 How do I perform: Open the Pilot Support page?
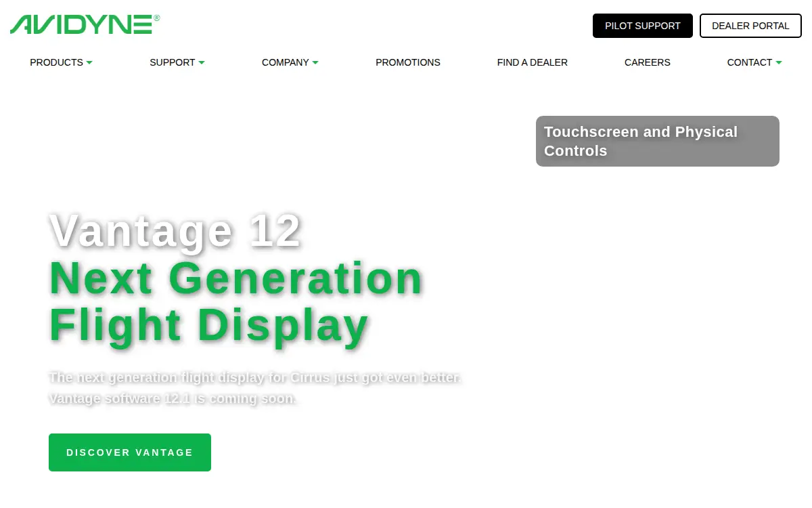[643, 26]
